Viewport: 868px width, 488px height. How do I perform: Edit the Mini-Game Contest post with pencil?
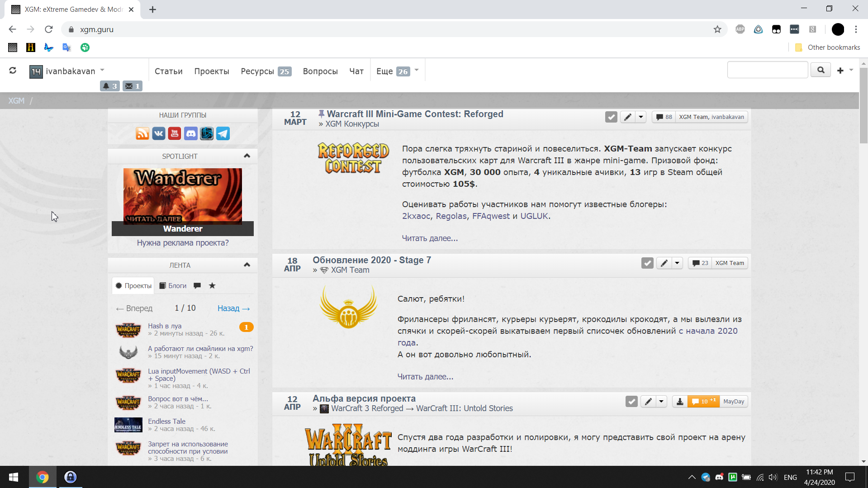coord(628,117)
